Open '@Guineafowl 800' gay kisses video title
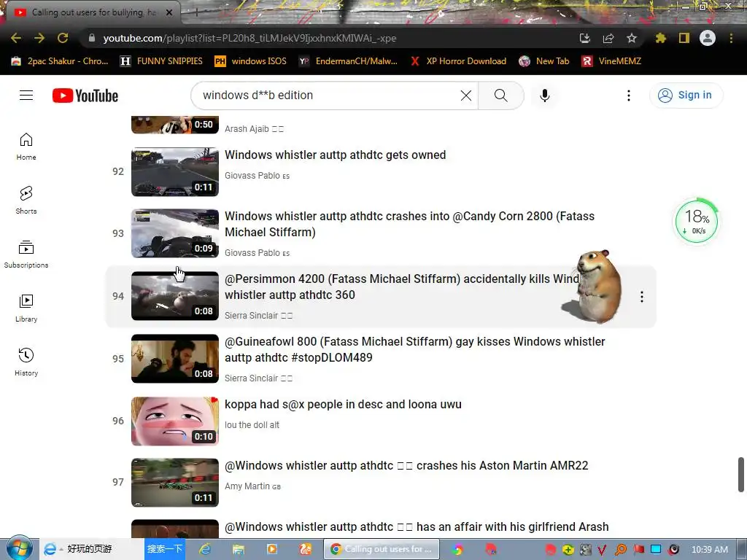The image size is (747, 560). coord(415,349)
